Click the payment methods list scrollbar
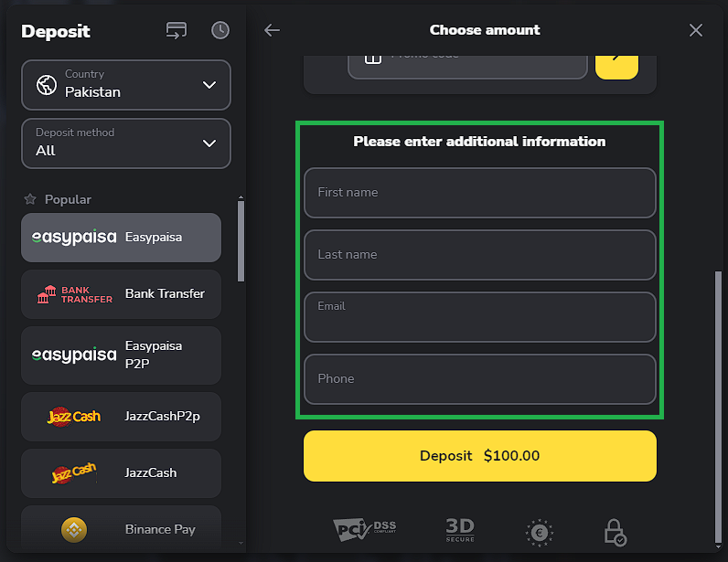 pyautogui.click(x=241, y=240)
